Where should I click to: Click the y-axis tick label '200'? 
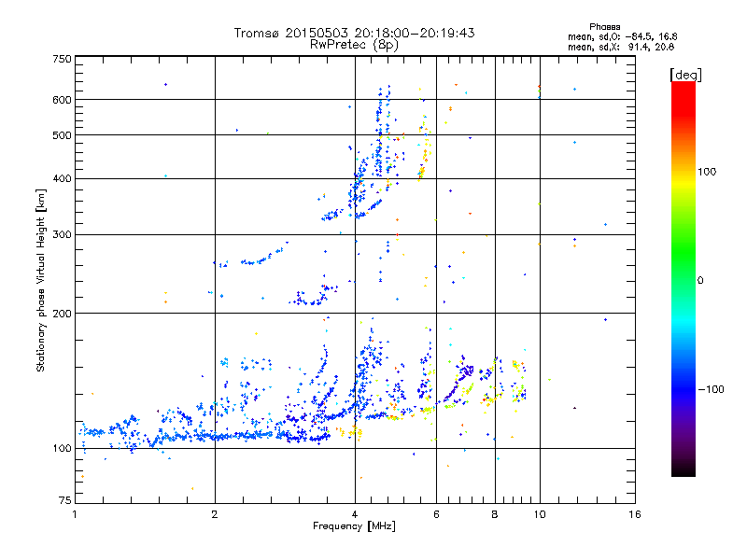point(62,314)
